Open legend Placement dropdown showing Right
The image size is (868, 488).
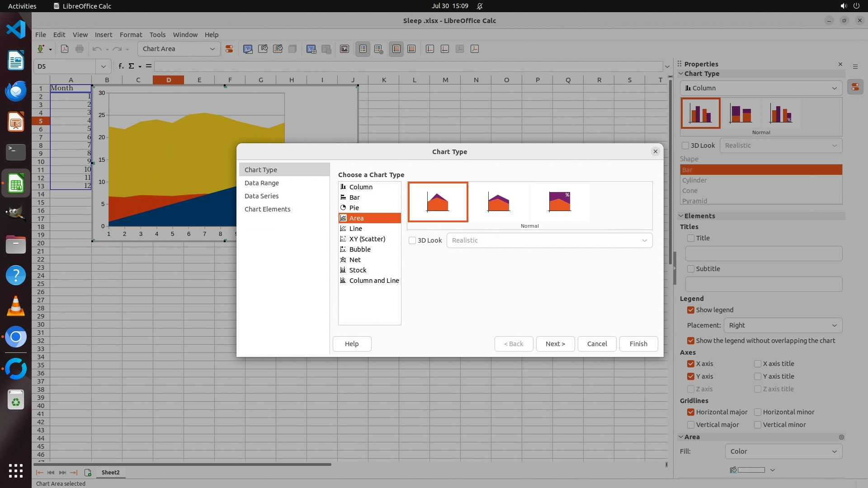[x=783, y=325]
